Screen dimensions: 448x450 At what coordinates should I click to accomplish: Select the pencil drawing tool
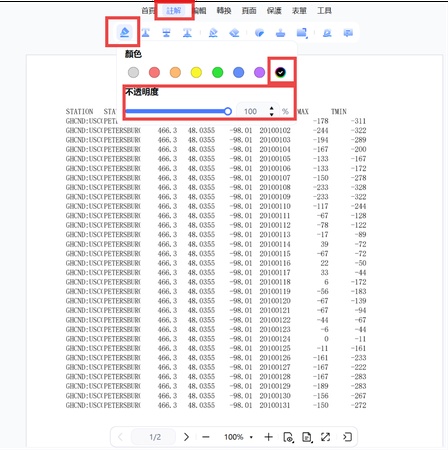point(213,33)
